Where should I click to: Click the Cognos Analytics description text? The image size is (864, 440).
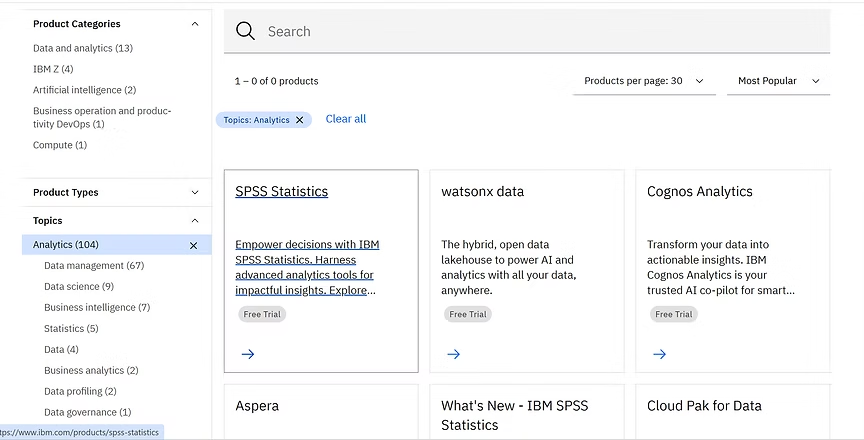(721, 267)
